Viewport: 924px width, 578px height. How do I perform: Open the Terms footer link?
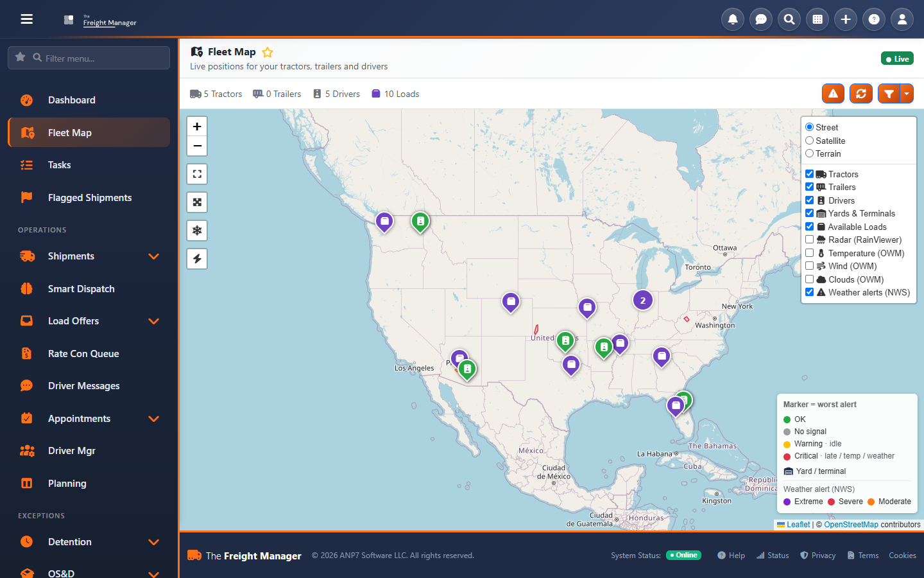[x=863, y=556]
